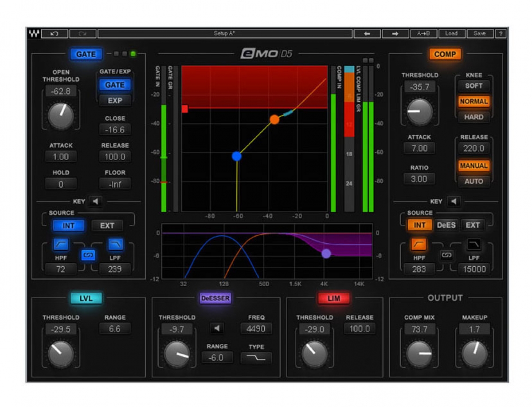Click the Save button

480,34
